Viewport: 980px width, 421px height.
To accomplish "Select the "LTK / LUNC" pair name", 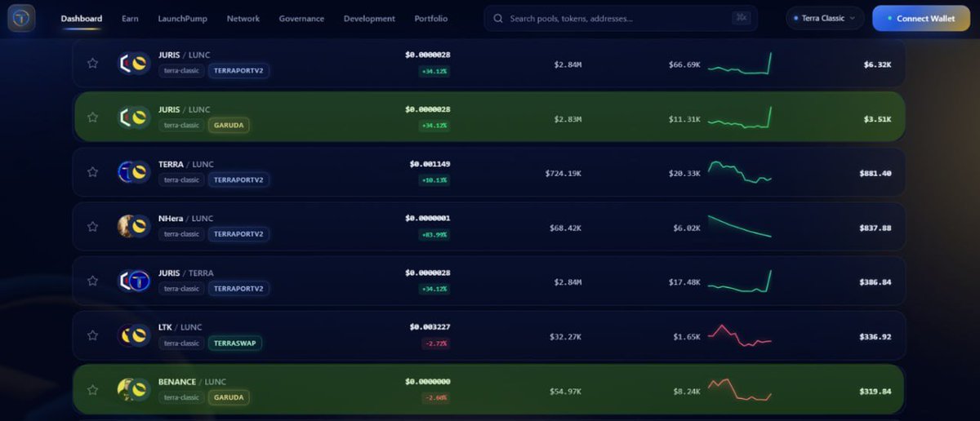I will [x=180, y=327].
